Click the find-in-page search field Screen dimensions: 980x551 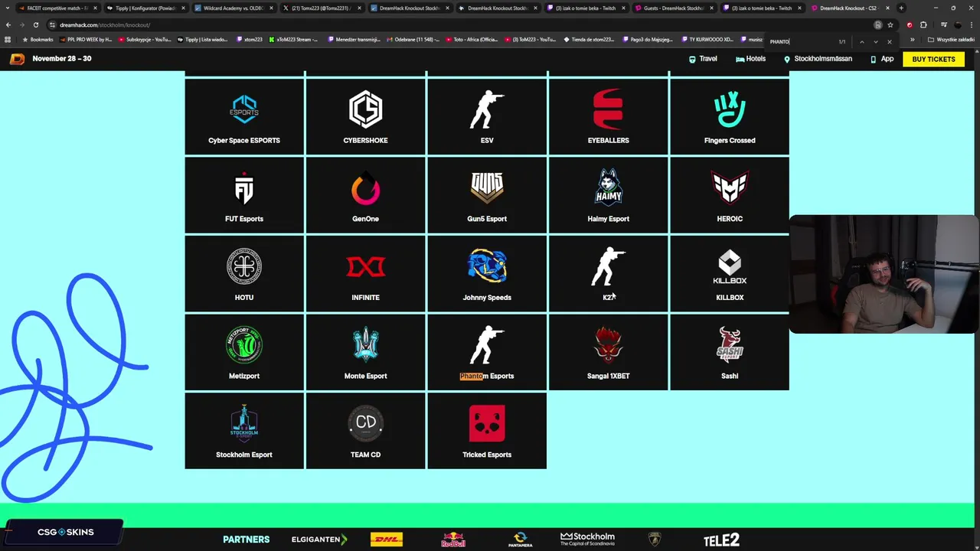tap(800, 41)
